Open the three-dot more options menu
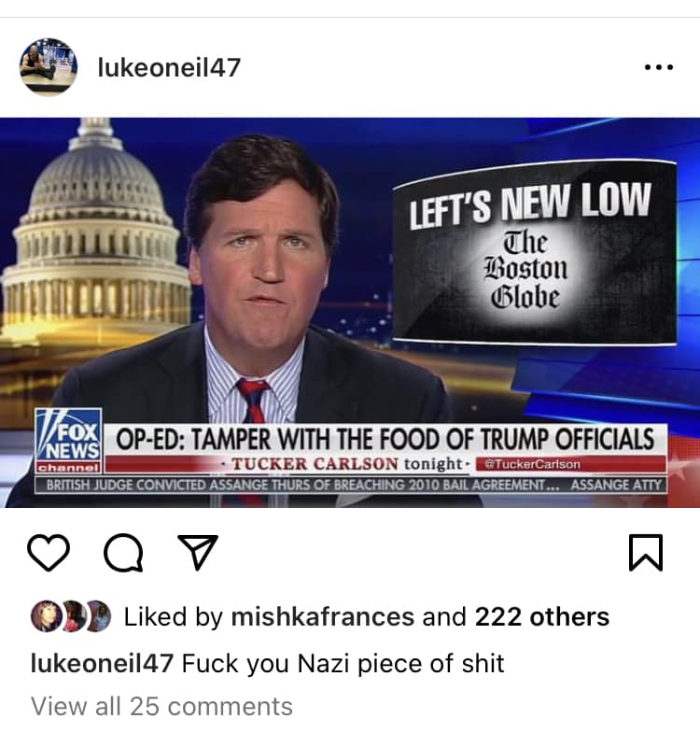 click(659, 67)
